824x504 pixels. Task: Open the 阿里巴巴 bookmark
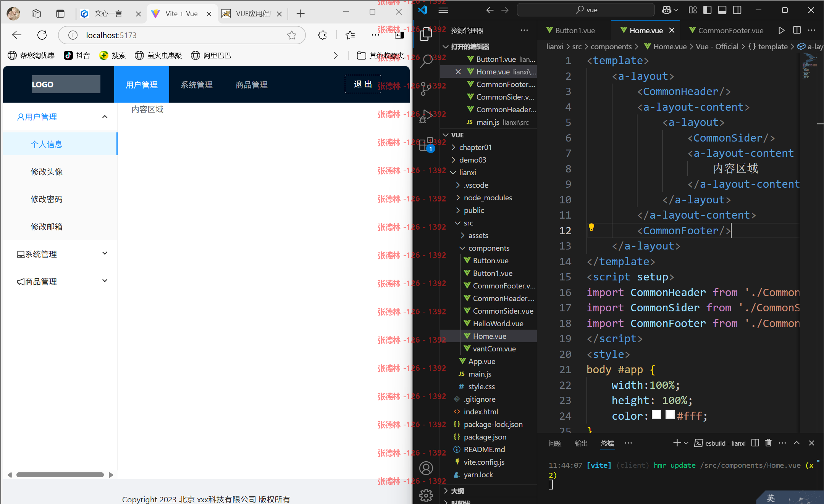(211, 55)
